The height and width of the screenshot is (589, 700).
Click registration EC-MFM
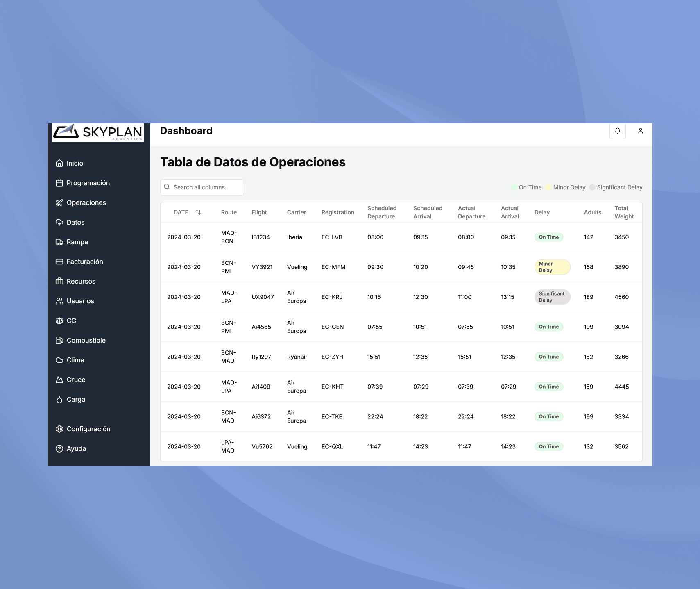point(333,267)
